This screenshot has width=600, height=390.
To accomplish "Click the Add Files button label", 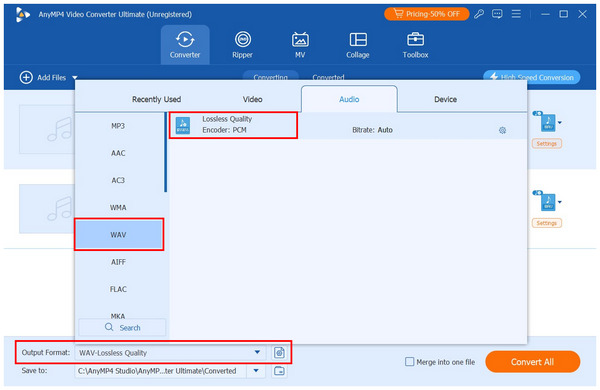I will coord(51,77).
